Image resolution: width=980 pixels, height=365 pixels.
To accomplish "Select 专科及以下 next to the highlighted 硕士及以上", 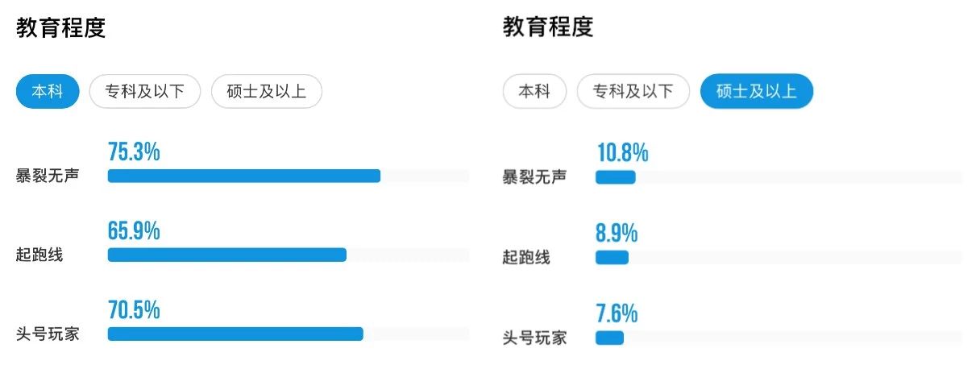I will (633, 92).
